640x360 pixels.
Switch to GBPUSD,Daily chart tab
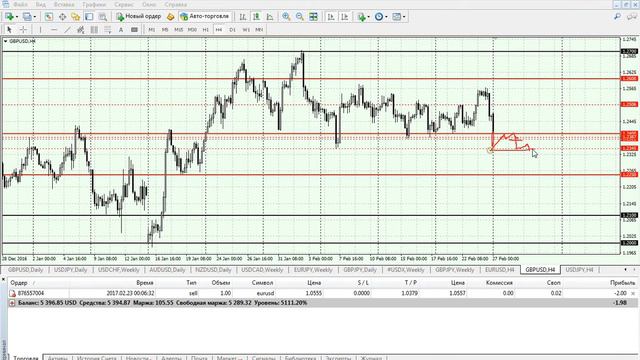[25, 270]
